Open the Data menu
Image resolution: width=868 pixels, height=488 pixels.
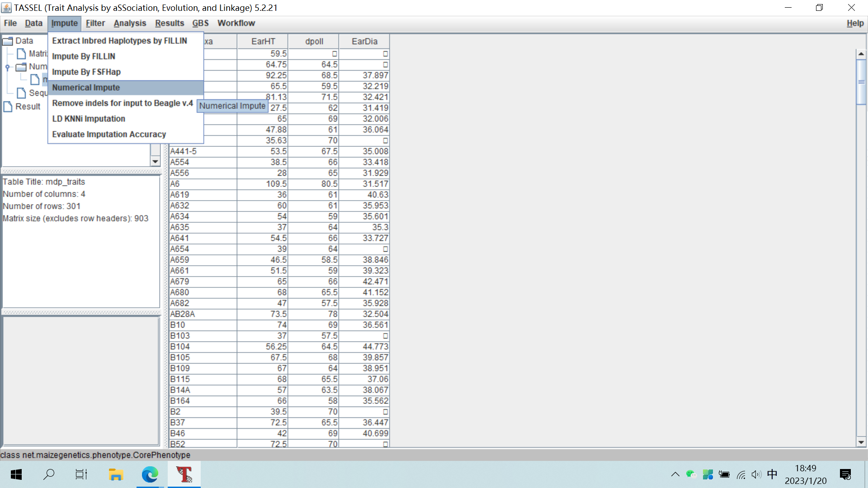click(x=33, y=23)
